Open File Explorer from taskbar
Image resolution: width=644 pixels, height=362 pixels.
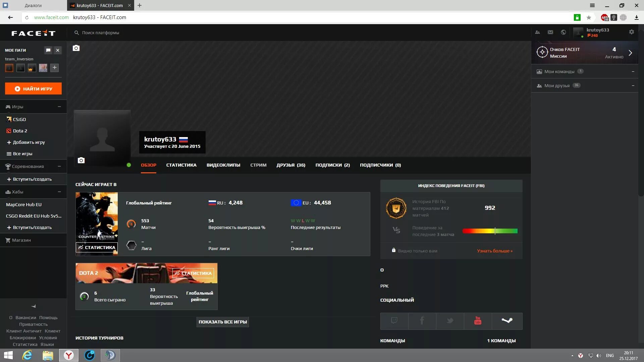pyautogui.click(x=48, y=355)
